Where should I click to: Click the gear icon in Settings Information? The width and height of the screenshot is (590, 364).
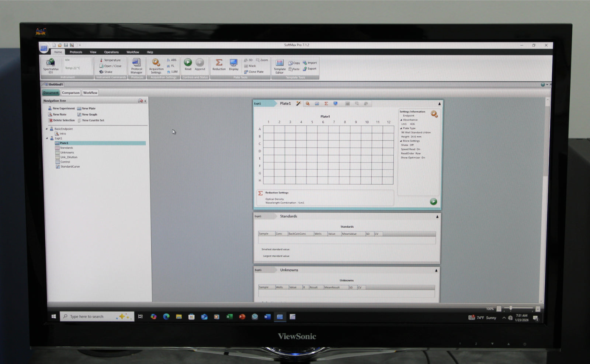(x=434, y=114)
